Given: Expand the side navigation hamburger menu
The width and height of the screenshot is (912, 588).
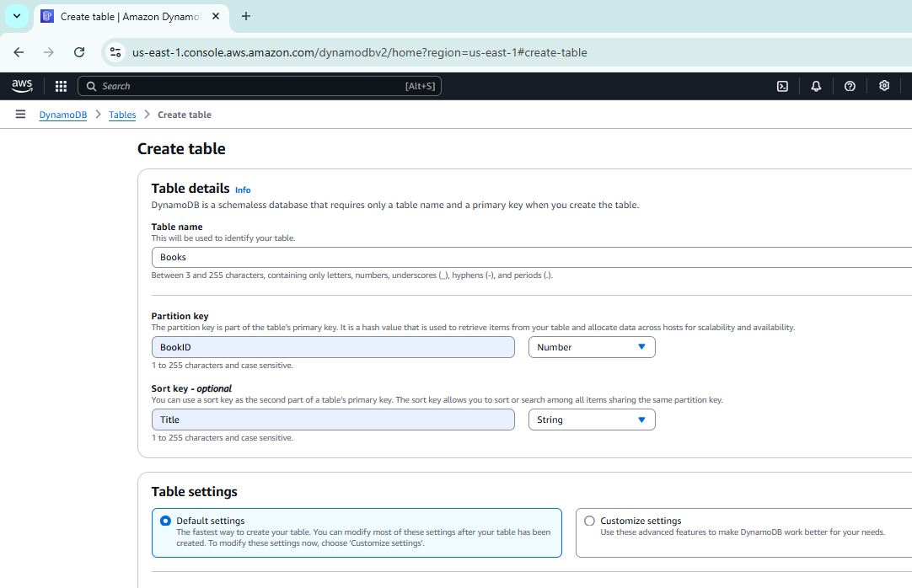Looking at the screenshot, I should (20, 114).
